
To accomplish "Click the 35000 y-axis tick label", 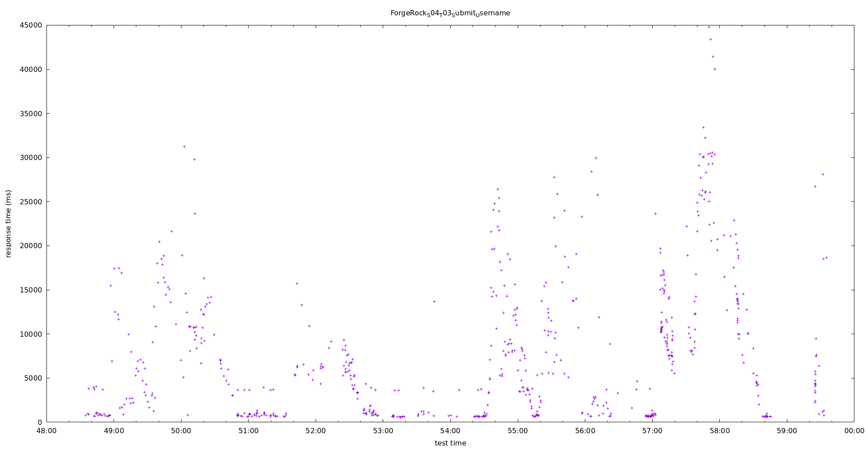I will click(x=31, y=114).
